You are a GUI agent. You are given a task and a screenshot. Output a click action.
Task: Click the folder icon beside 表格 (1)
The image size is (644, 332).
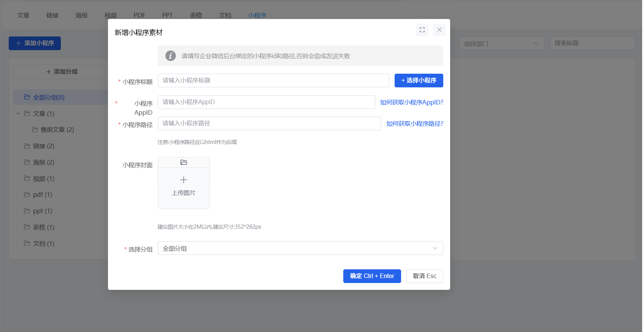27,227
